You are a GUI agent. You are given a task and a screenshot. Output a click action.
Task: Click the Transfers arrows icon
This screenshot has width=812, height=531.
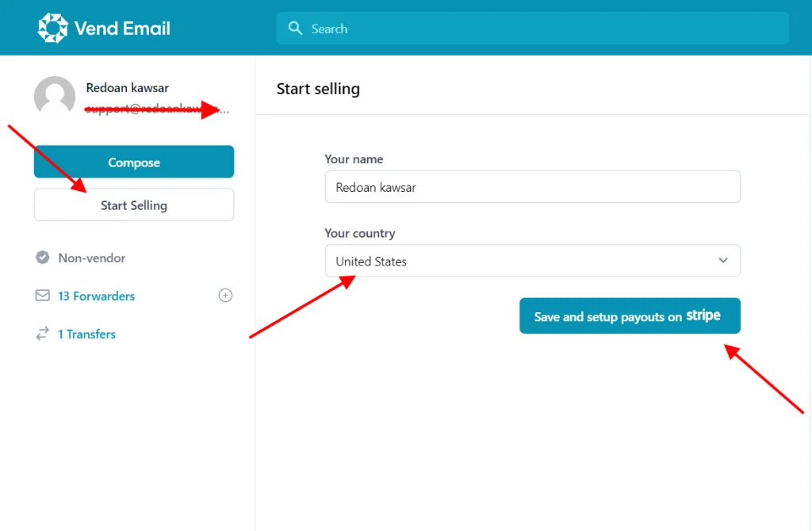click(x=43, y=334)
